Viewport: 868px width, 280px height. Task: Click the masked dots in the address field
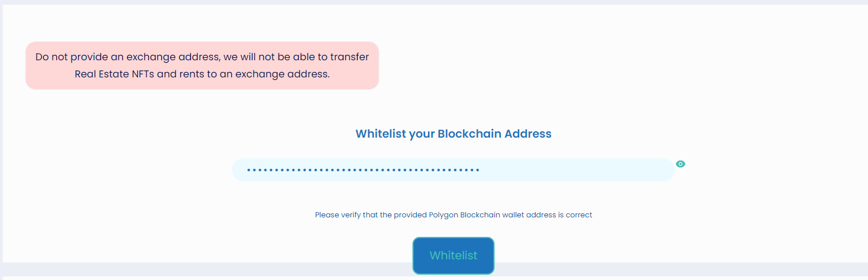(x=362, y=170)
